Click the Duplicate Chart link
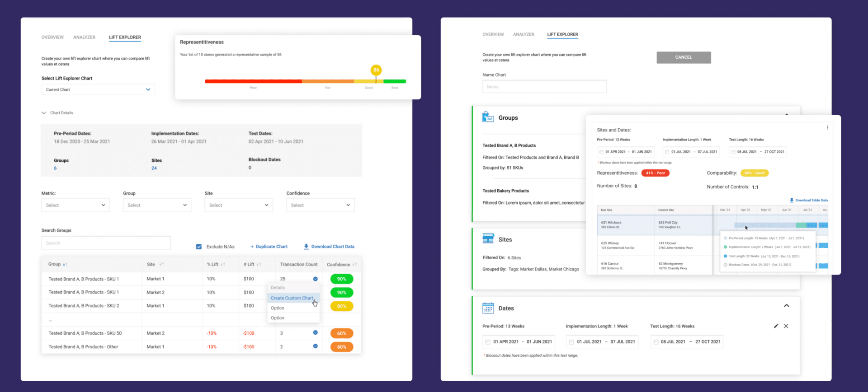 (269, 247)
